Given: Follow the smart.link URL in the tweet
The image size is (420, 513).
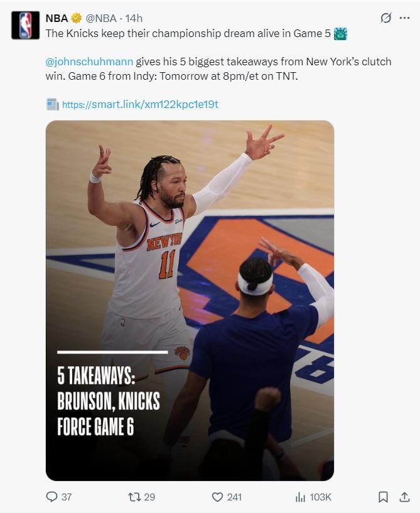Looking at the screenshot, I should point(141,104).
